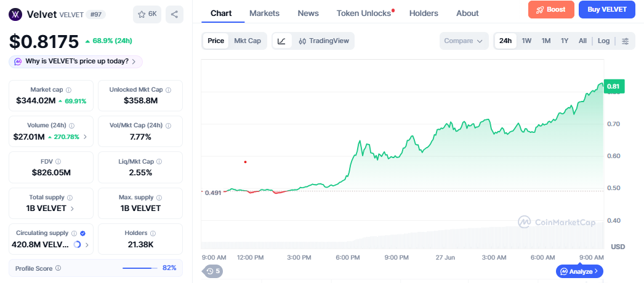Click the 0.81 current price label
This screenshot has width=644, height=283.
(614, 86)
